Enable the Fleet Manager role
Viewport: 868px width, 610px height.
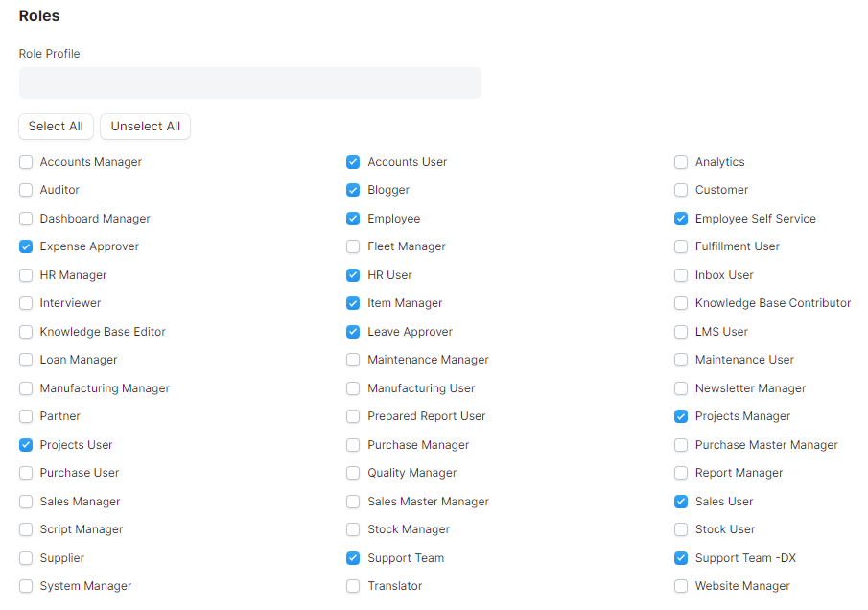click(353, 246)
